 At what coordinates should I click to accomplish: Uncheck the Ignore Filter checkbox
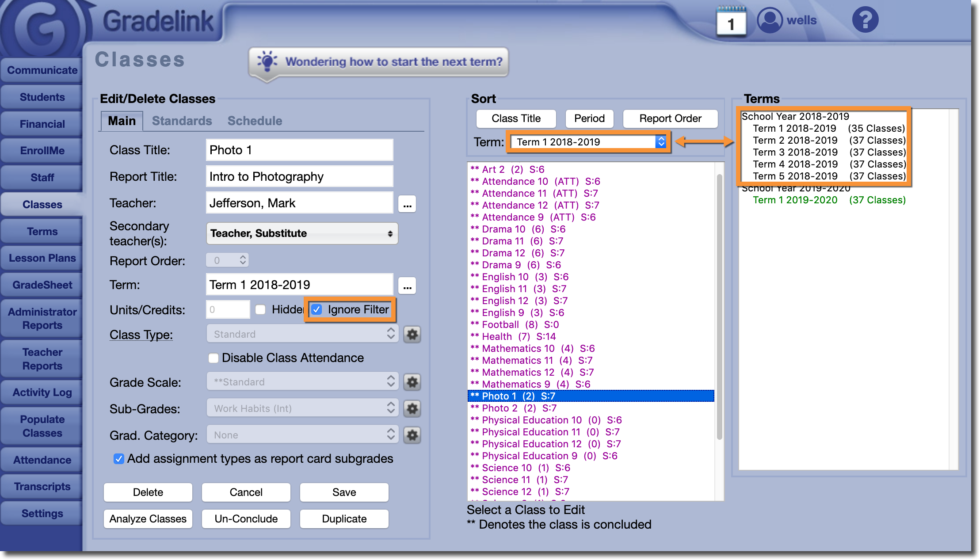pyautogui.click(x=316, y=310)
